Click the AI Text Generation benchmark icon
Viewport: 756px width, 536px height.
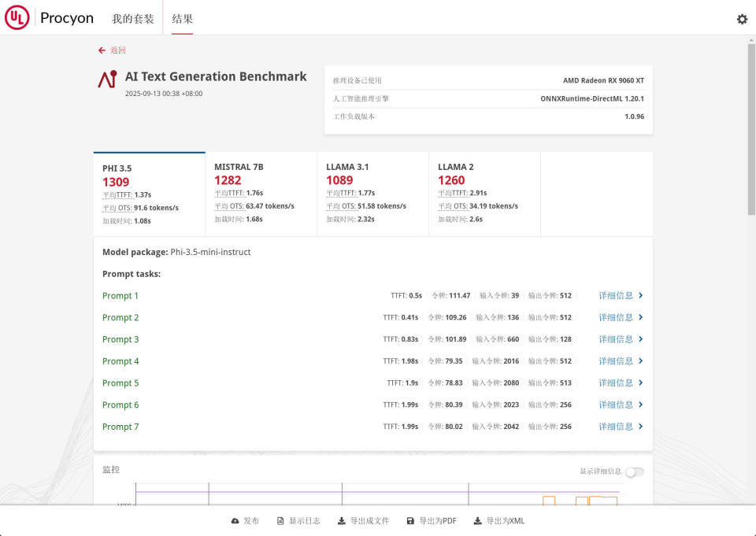click(107, 79)
